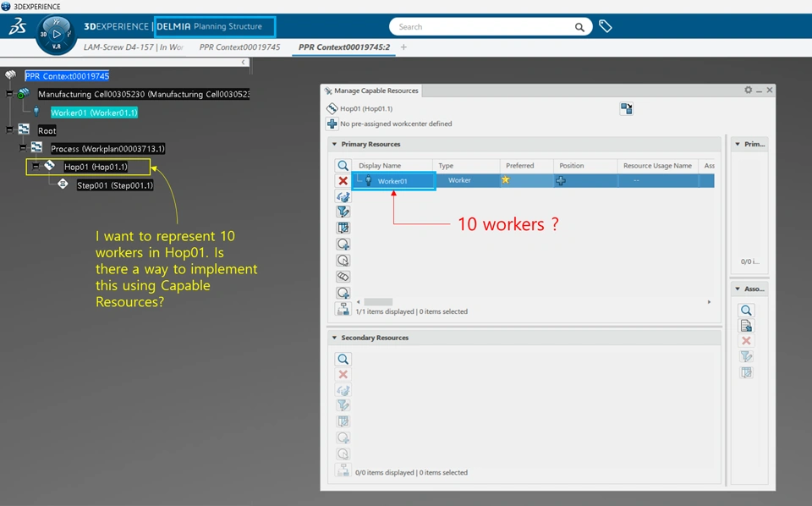Collapse the Secondary Resources section

coord(335,338)
